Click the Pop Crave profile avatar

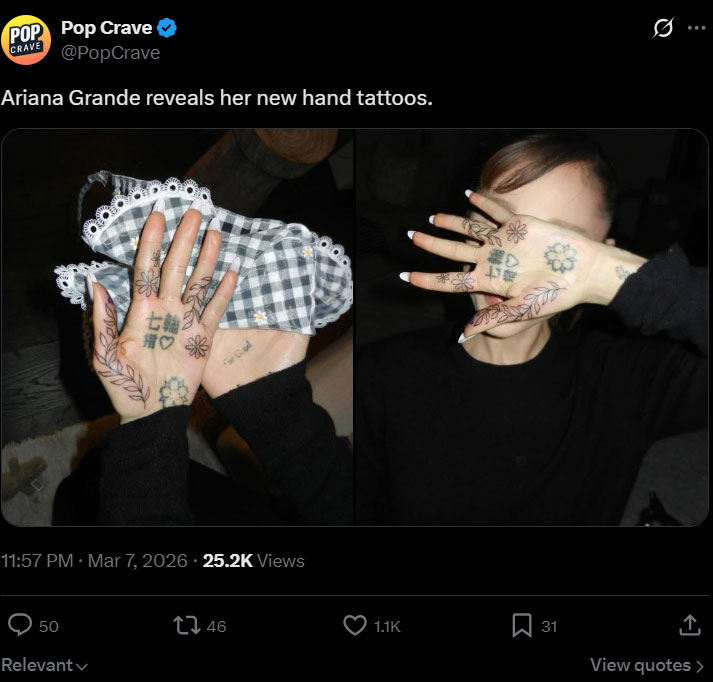(27, 41)
